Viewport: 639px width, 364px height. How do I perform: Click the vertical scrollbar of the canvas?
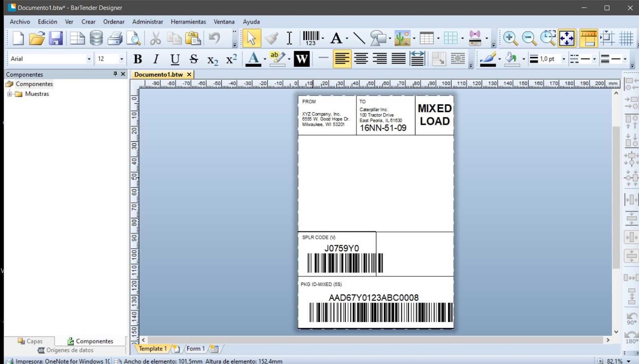[x=616, y=198]
